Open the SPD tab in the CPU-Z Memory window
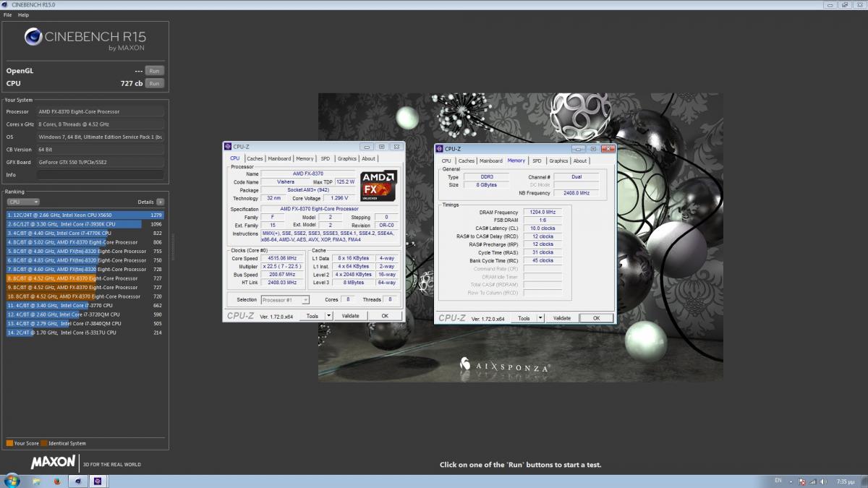868x488 pixels. coord(537,160)
